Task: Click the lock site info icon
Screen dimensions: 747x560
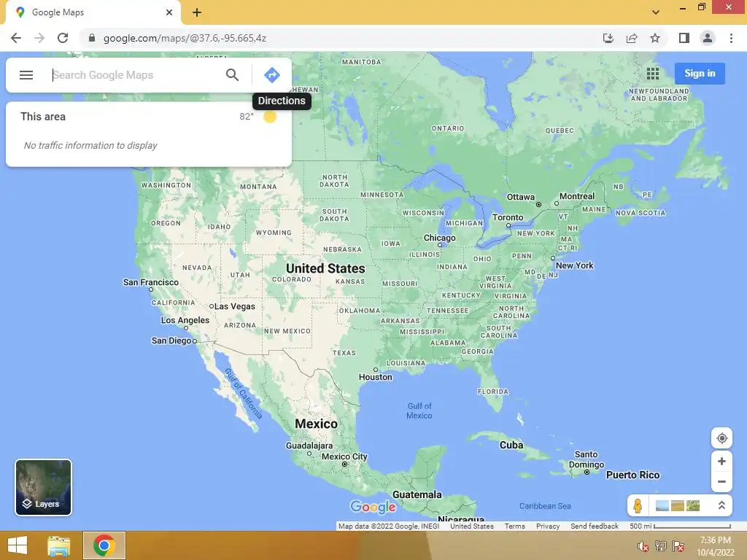Action: click(x=92, y=38)
